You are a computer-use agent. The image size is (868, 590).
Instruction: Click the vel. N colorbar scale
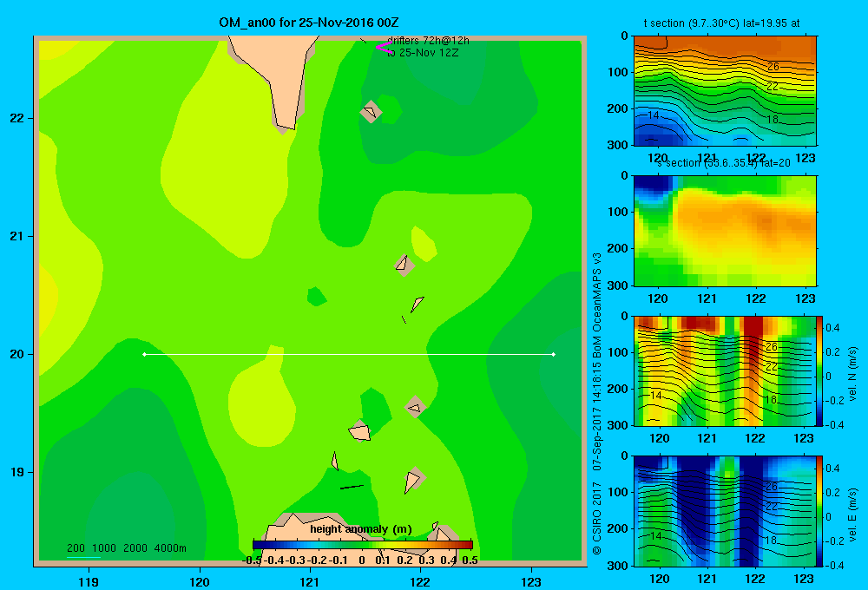point(820,370)
